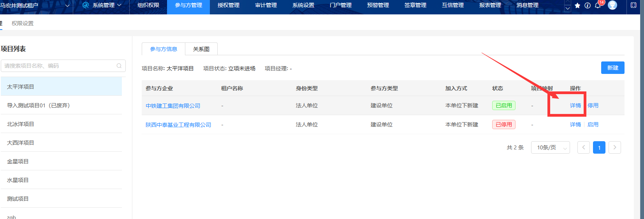Open 组织权限 menu
The width and height of the screenshot is (644, 219).
[x=148, y=5]
